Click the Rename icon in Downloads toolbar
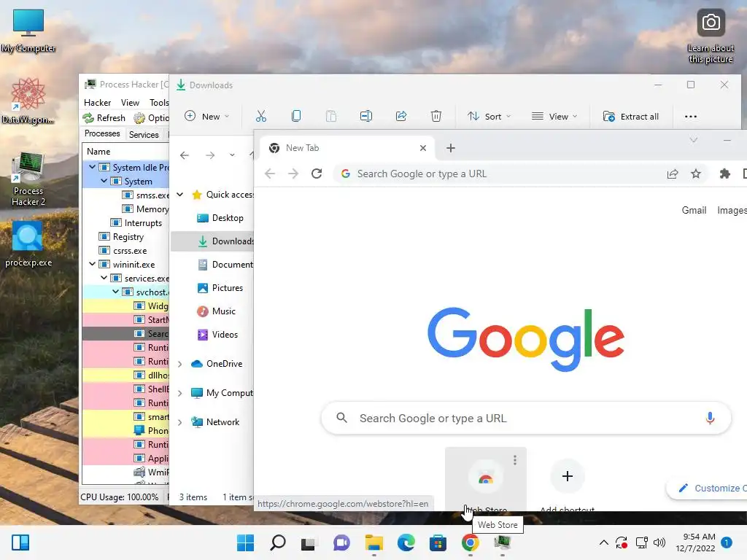This screenshot has height=560, width=747. (366, 116)
